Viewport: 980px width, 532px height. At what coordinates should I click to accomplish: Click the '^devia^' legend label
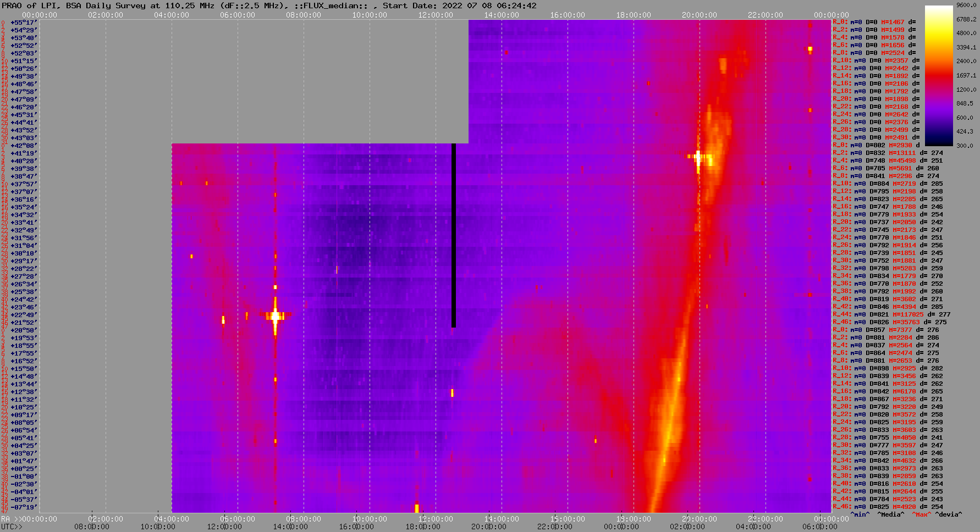(x=949, y=514)
